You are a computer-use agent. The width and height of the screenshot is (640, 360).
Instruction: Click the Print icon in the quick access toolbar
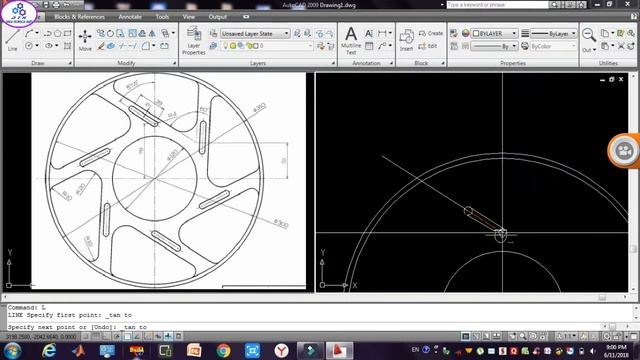point(56,5)
